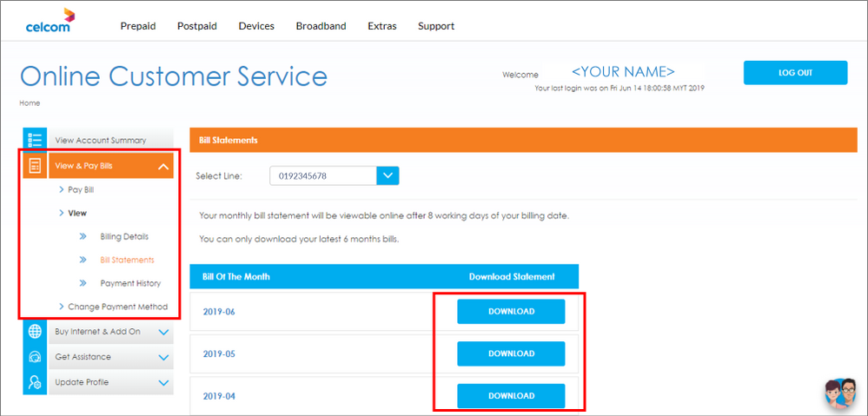Click the Update Profile person-gear icon
The image size is (868, 416).
point(36,382)
